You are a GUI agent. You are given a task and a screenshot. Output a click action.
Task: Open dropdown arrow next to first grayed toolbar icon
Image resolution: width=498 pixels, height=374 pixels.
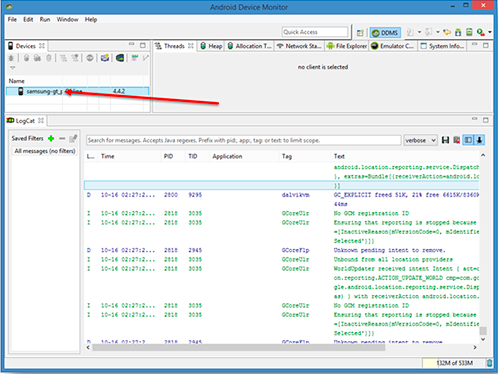click(x=419, y=32)
